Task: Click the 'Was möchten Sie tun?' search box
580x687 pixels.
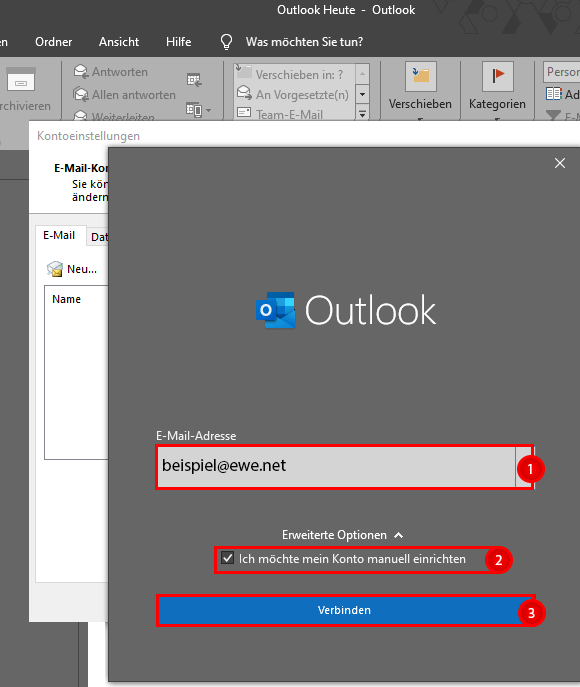Action: [304, 42]
